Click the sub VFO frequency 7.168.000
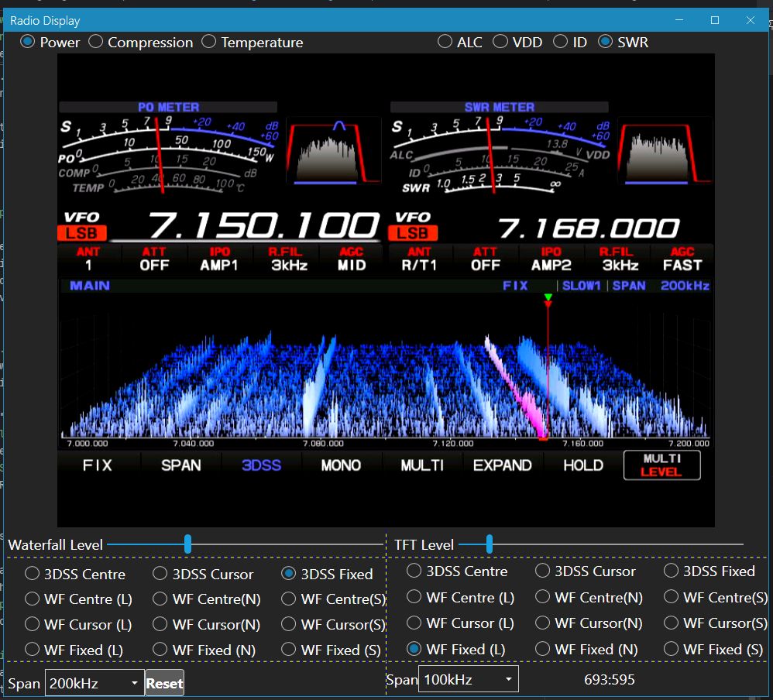The image size is (773, 700). (589, 228)
